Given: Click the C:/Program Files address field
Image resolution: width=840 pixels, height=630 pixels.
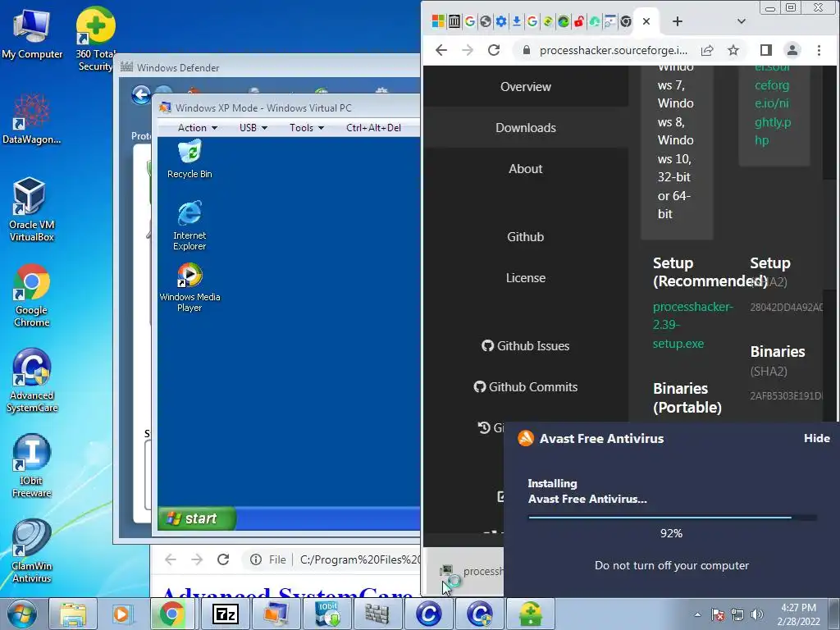Looking at the screenshot, I should click(359, 559).
